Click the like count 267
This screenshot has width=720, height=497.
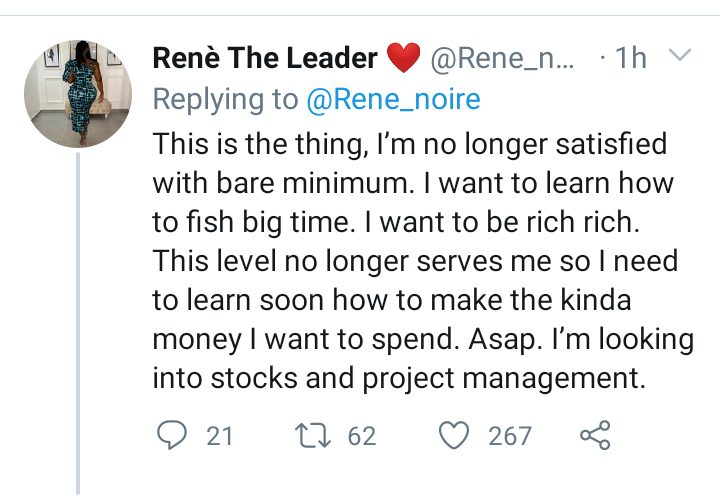[510, 436]
